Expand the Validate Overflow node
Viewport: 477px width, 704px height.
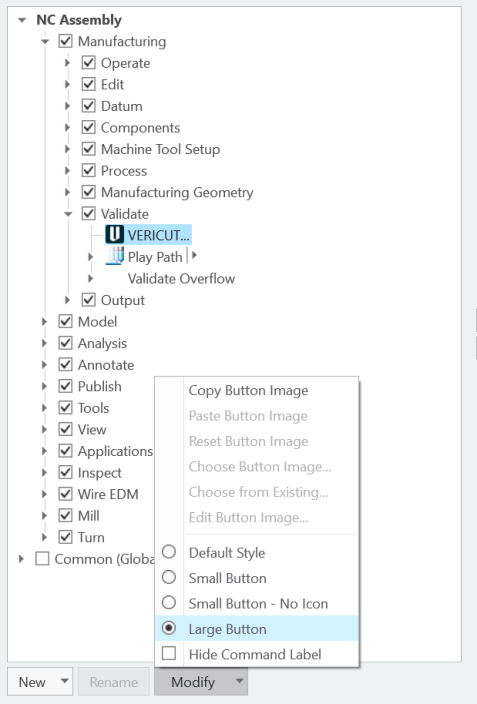click(x=90, y=278)
